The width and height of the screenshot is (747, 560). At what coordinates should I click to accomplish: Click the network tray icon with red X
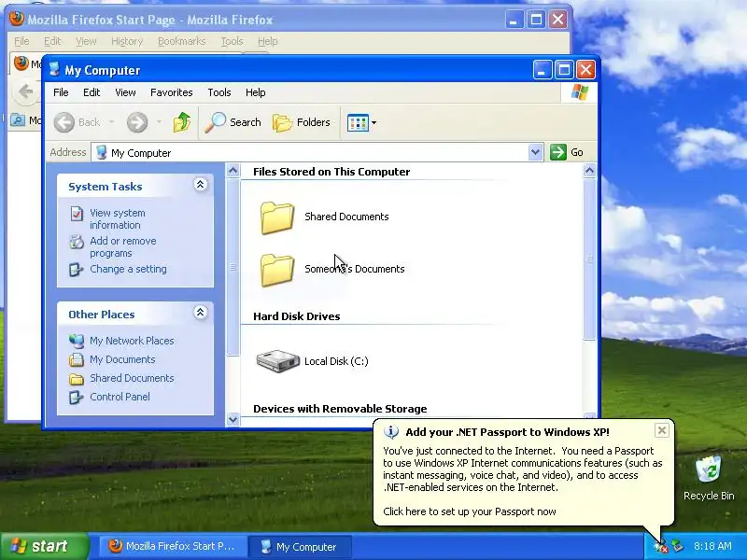661,547
